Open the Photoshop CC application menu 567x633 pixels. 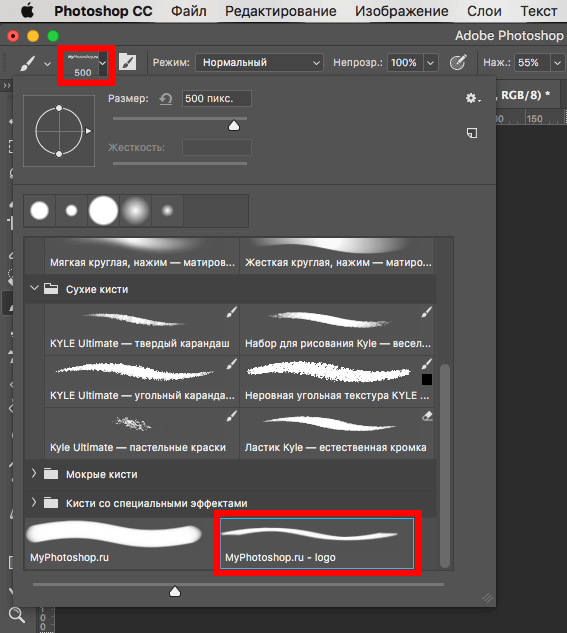[x=103, y=11]
